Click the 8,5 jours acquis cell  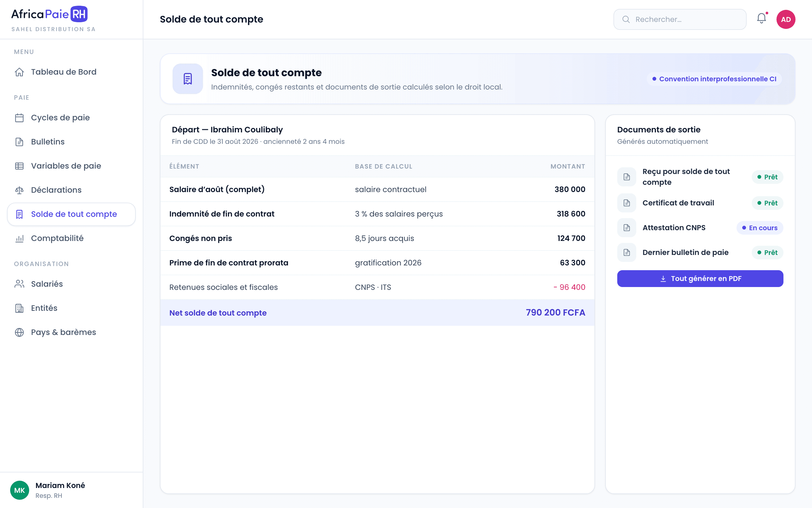tap(384, 238)
